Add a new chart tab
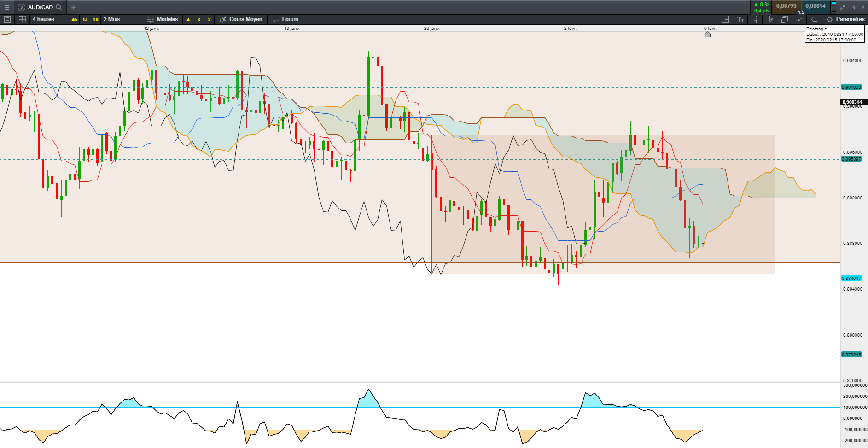Viewport: 868px width, 448px height. [74, 7]
